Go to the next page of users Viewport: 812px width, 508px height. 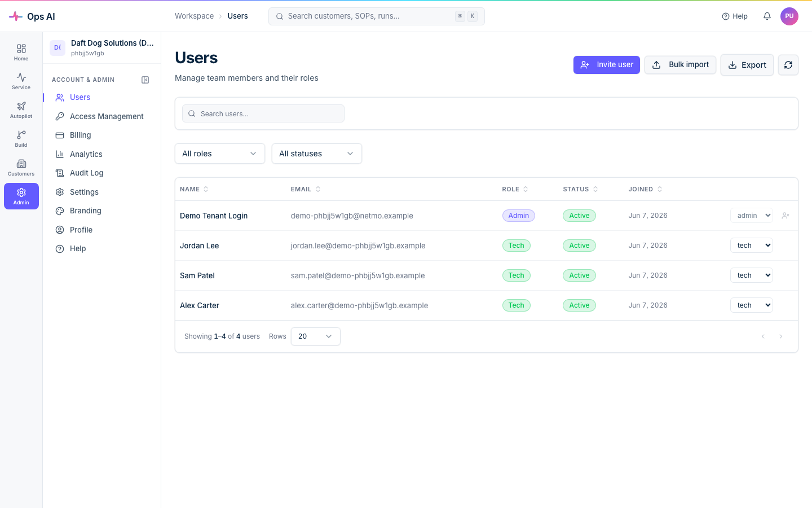[781, 336]
